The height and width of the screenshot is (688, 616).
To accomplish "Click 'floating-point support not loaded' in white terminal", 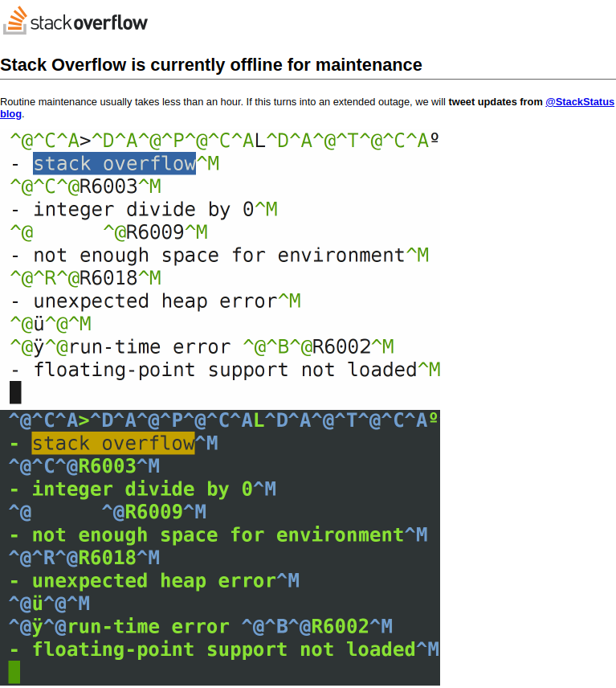I will click(x=225, y=370).
